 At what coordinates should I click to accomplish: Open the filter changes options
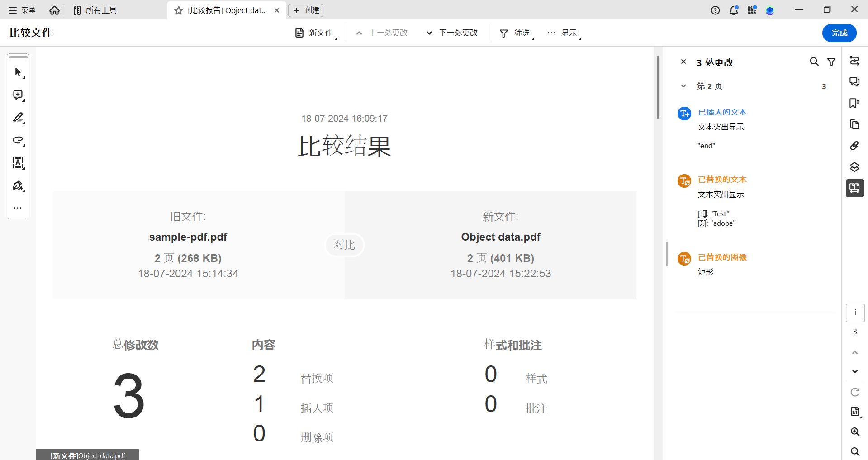(831, 62)
